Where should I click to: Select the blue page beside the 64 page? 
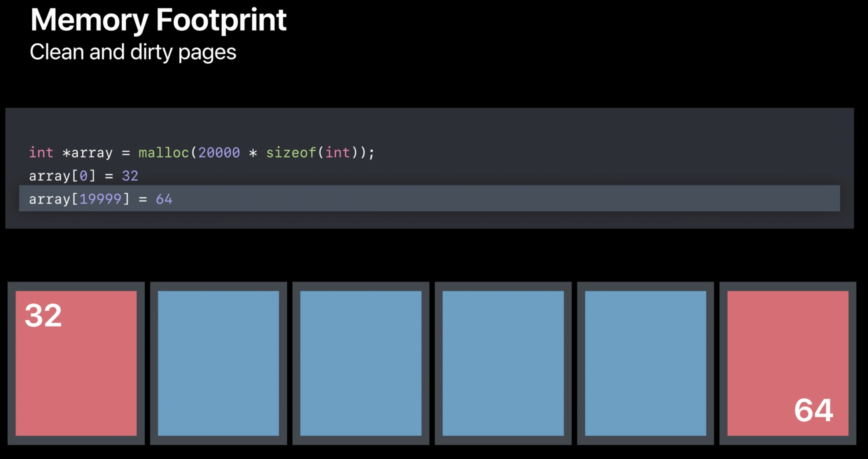645,363
